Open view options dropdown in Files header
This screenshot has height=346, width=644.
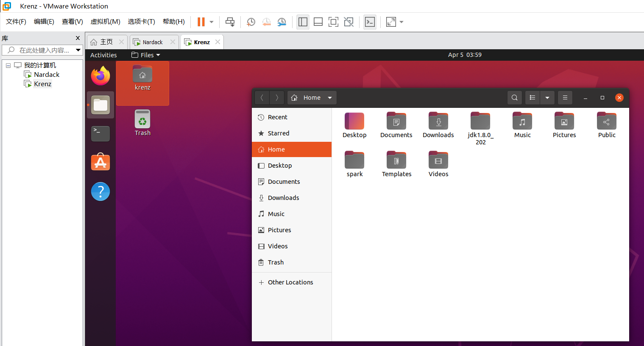(x=547, y=98)
